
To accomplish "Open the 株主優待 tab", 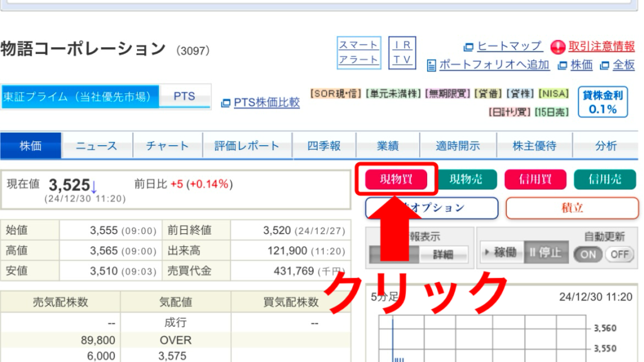I will tap(535, 146).
